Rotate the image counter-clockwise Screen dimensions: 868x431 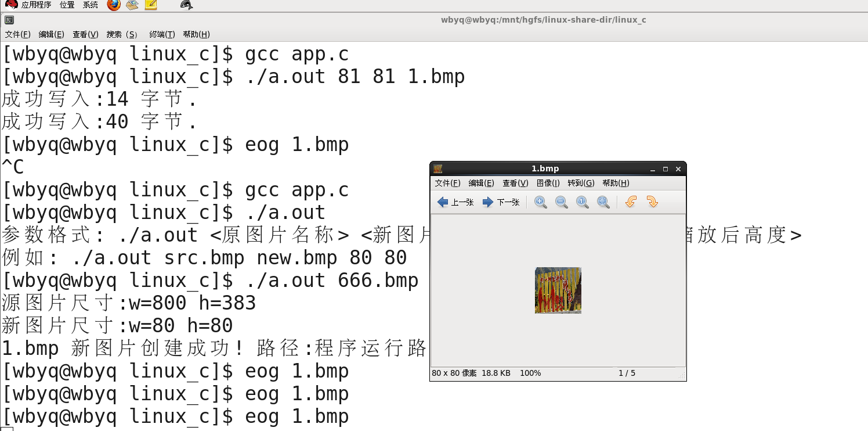point(631,202)
